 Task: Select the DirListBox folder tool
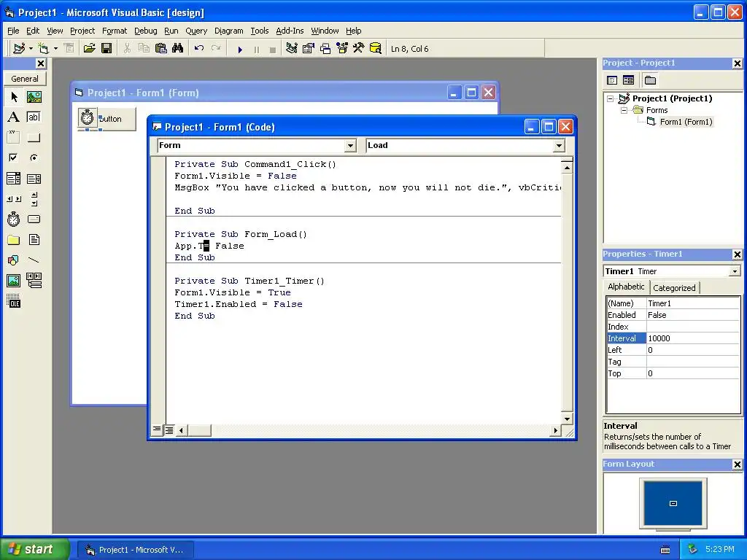pyautogui.click(x=14, y=239)
